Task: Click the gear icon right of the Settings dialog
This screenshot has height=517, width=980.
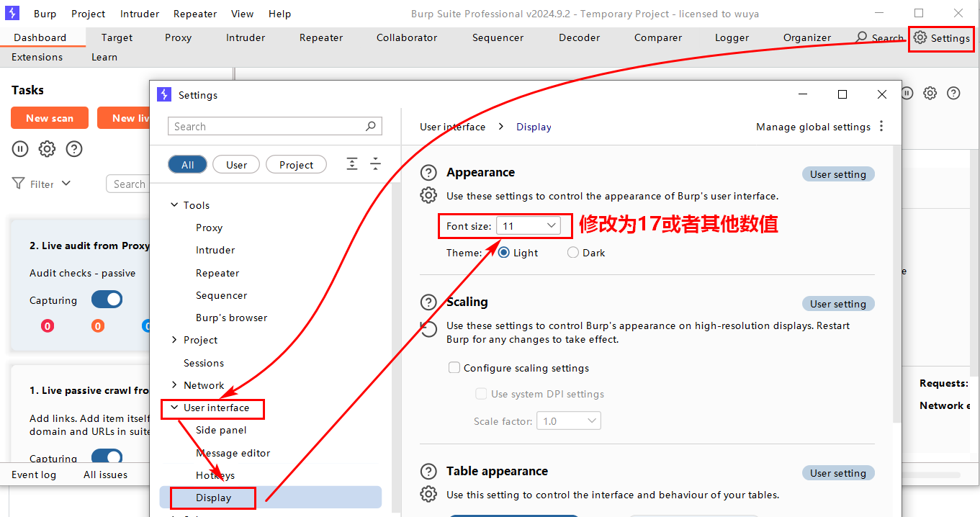Action: (x=930, y=93)
